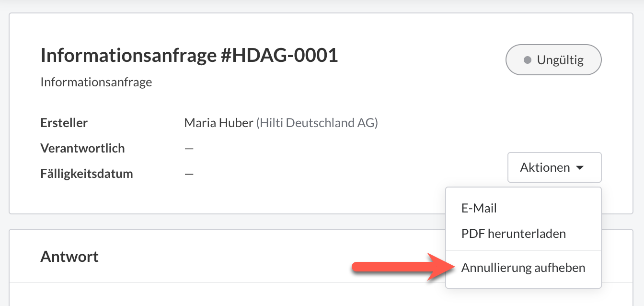
Task: Click the creator name Maria Huber
Action: point(218,123)
